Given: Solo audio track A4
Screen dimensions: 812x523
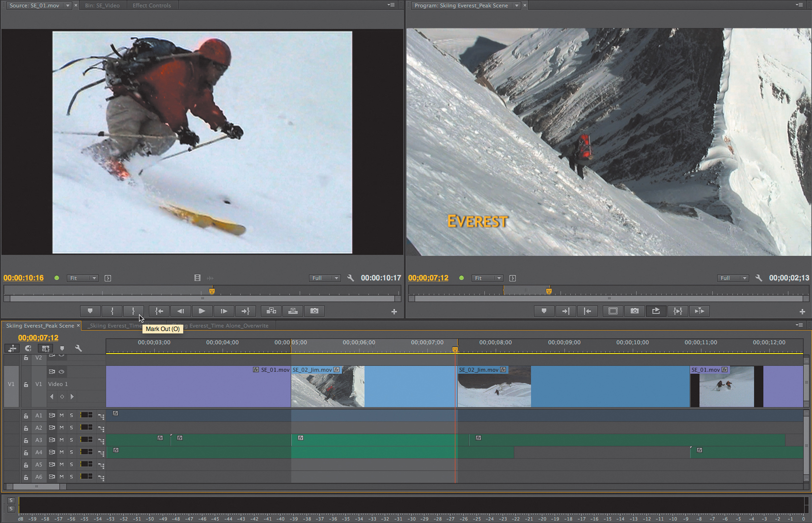Looking at the screenshot, I should 71,452.
